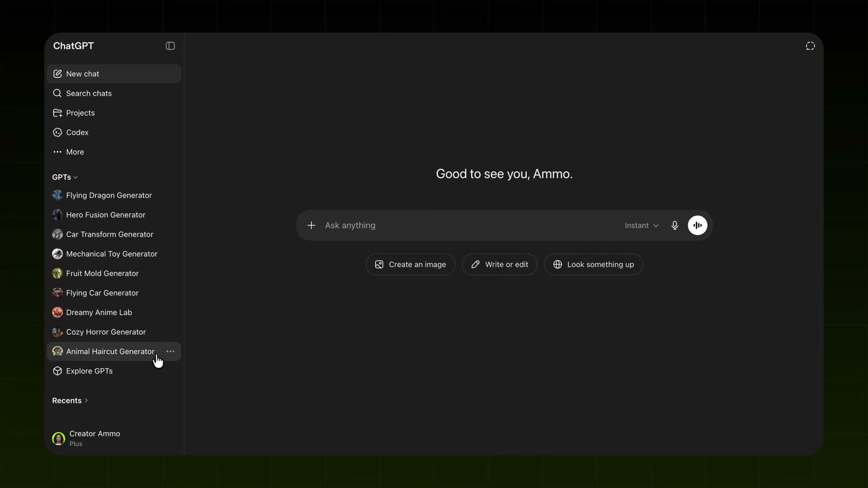Click the Create an image button
The image size is (868, 488).
point(410,264)
